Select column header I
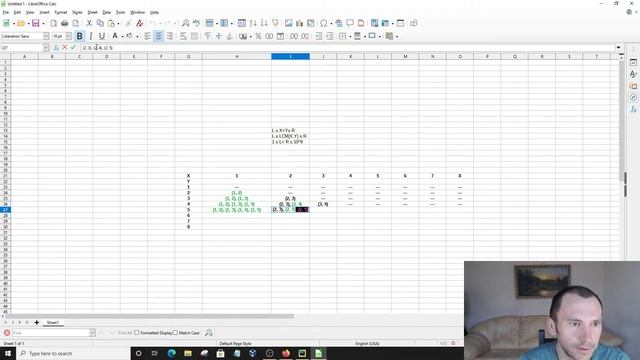This screenshot has width=640, height=360. [290, 56]
